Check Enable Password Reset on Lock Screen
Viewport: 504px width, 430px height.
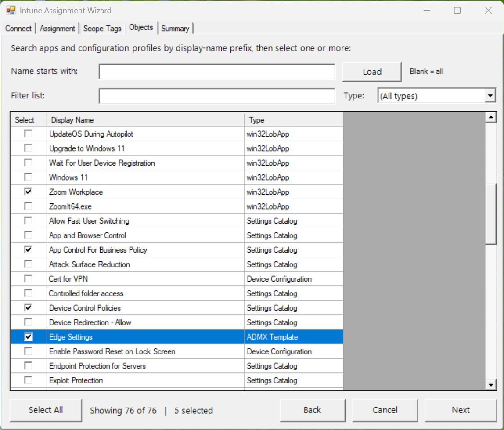28,351
